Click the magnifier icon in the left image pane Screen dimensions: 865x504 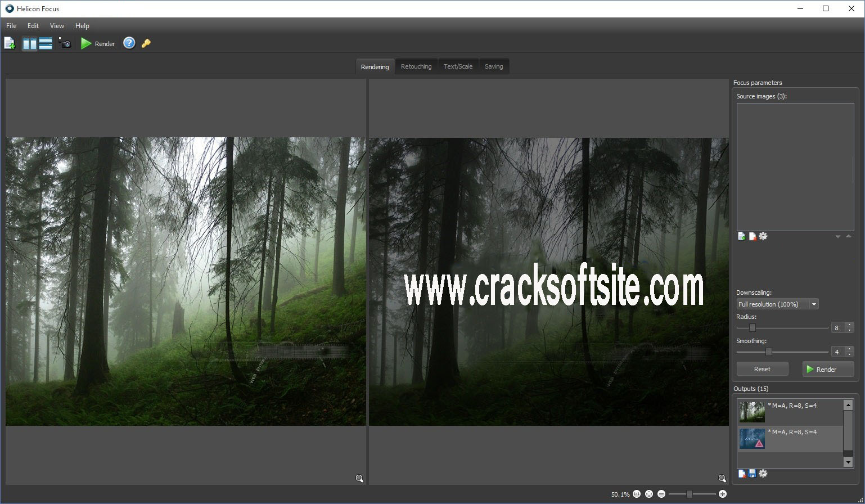tap(359, 479)
